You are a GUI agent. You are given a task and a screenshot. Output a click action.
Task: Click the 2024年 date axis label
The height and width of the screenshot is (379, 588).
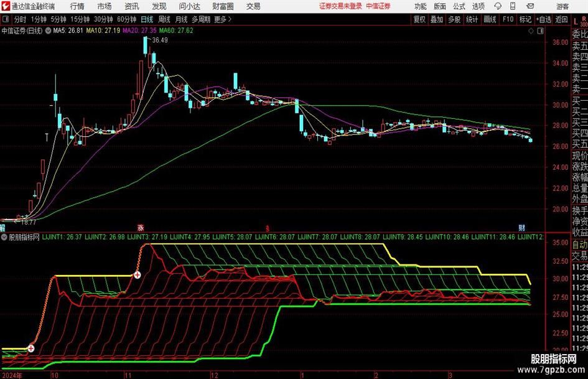click(12, 375)
